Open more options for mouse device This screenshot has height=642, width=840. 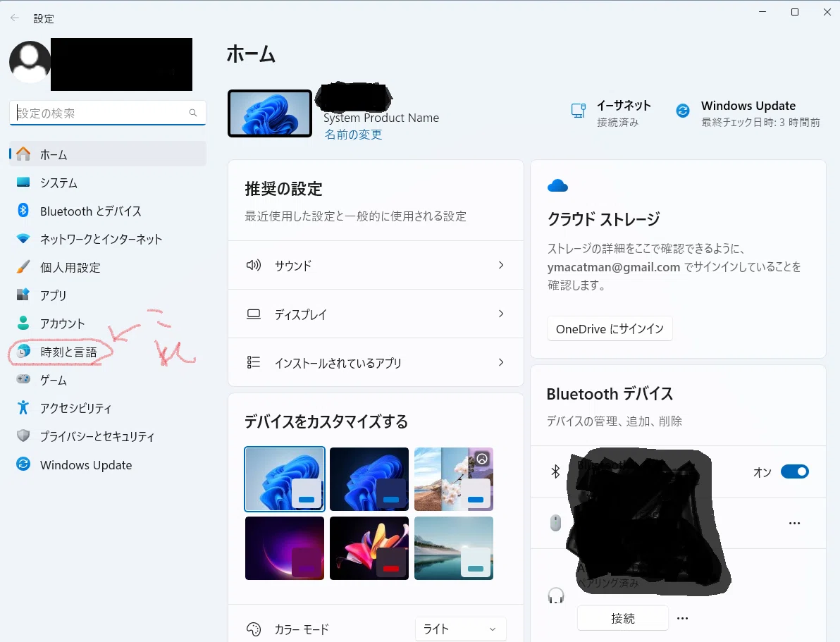coord(794,523)
